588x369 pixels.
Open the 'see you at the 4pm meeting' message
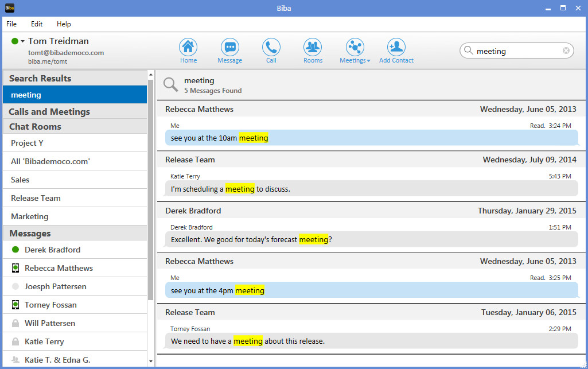371,290
